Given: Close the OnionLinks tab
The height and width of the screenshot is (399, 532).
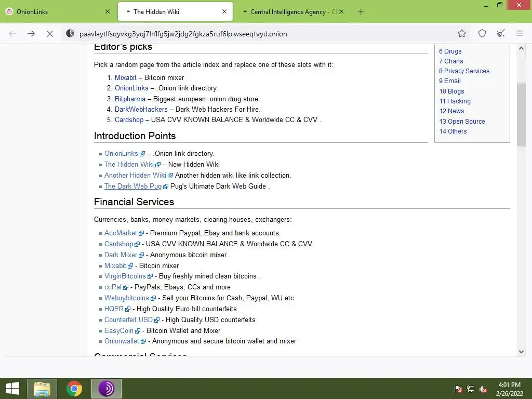Looking at the screenshot, I should pyautogui.click(x=108, y=11).
